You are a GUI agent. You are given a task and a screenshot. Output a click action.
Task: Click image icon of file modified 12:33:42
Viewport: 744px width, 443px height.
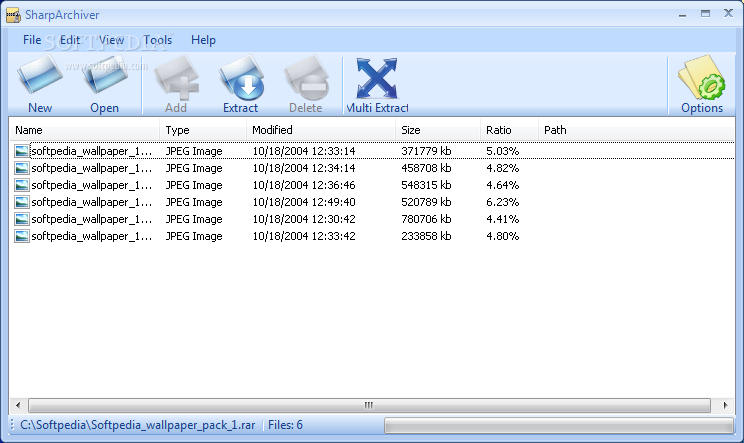click(x=21, y=236)
